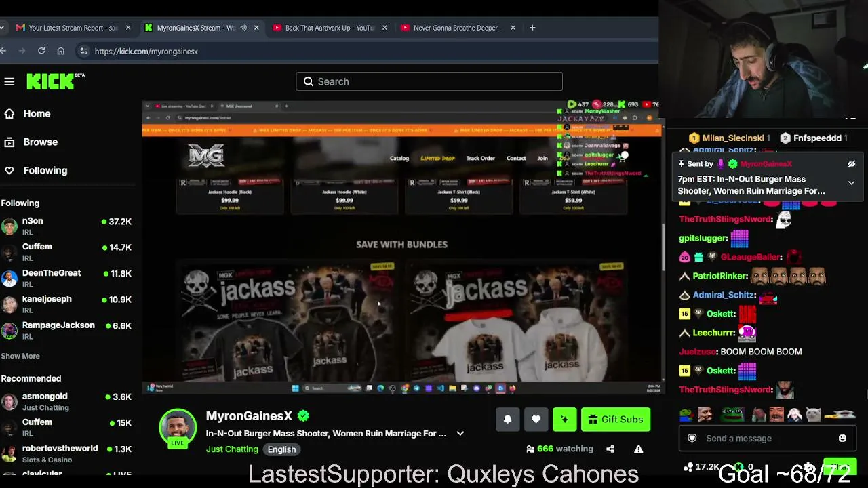Open a new browser tab
Image resolution: width=868 pixels, height=488 pixels.
click(532, 28)
